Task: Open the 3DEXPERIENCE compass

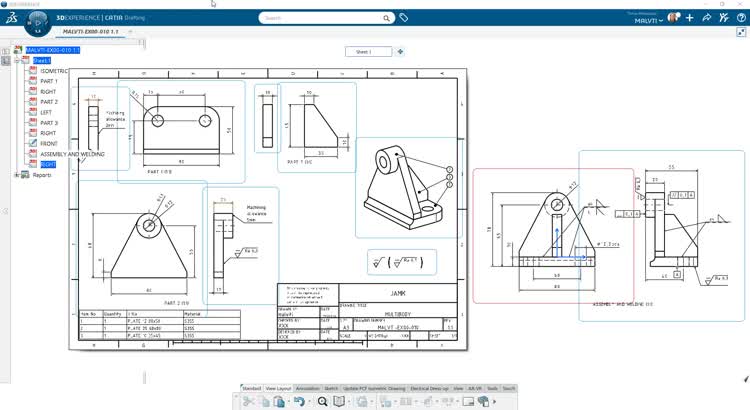Action: [x=37, y=22]
